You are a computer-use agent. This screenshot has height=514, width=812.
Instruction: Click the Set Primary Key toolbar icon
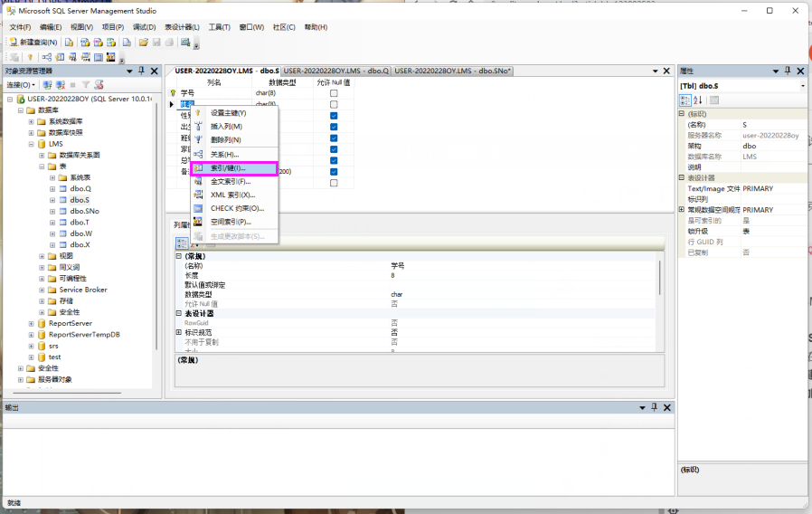[30, 57]
